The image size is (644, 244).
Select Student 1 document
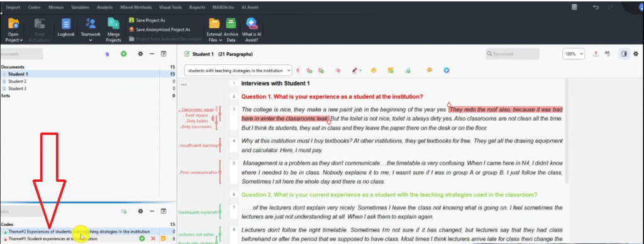pos(88,74)
